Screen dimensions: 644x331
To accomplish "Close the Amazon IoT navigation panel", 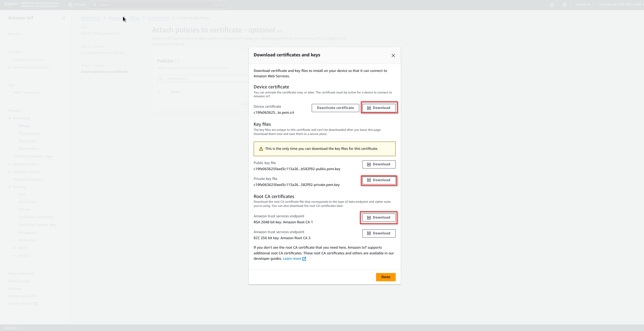I will [x=63, y=18].
